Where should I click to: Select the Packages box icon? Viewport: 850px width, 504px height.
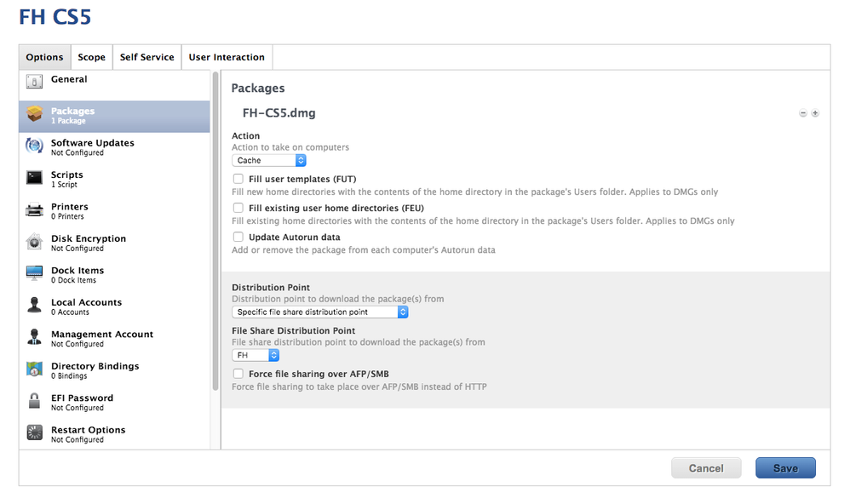[x=34, y=114]
